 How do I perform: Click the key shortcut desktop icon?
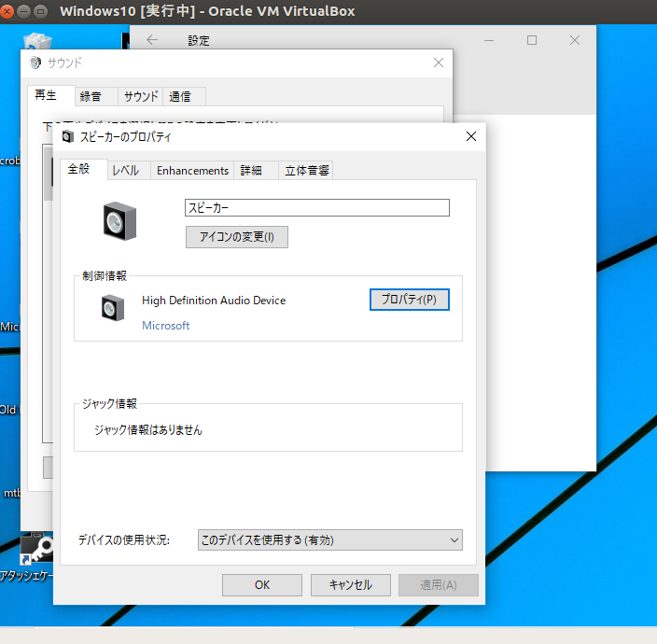coord(37,548)
